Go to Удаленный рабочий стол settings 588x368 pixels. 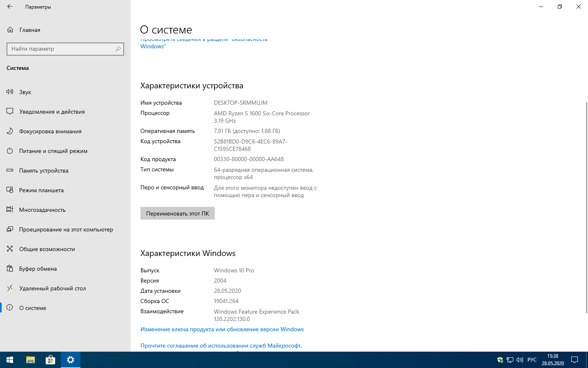pos(65,288)
